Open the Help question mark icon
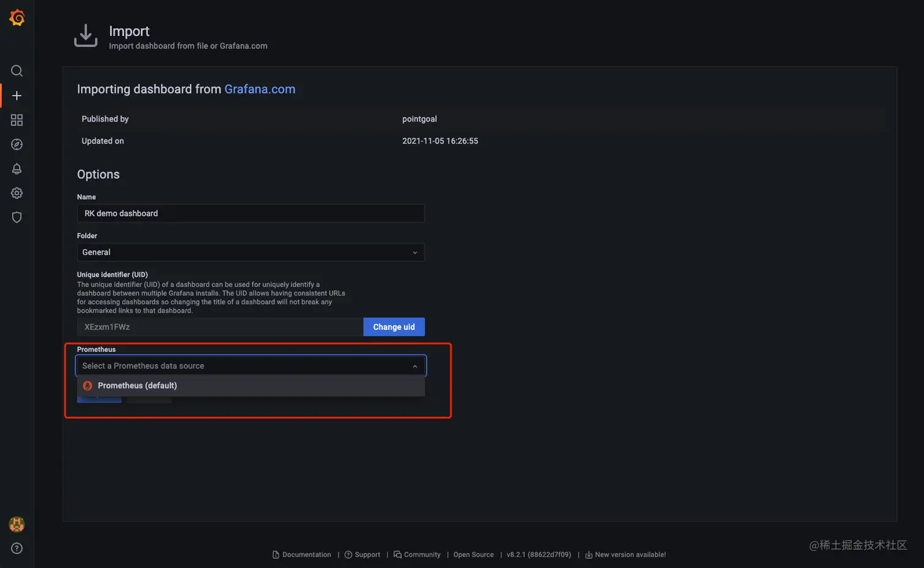The width and height of the screenshot is (924, 568). click(x=17, y=548)
